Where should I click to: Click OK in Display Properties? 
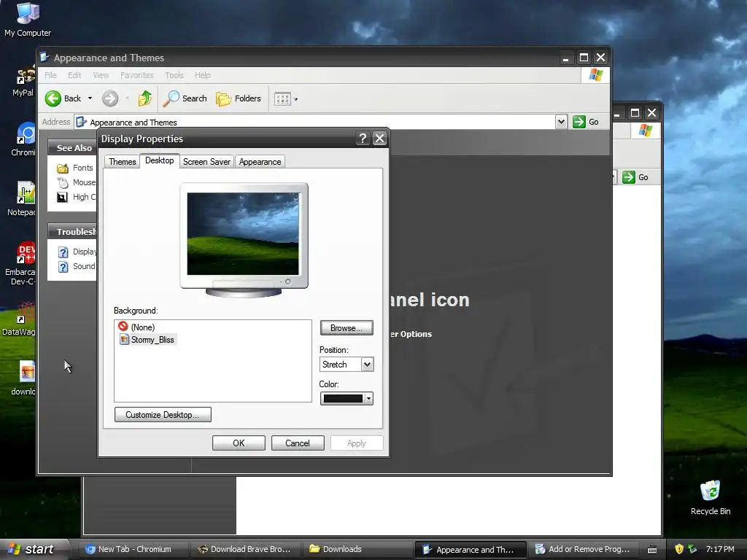coord(239,443)
